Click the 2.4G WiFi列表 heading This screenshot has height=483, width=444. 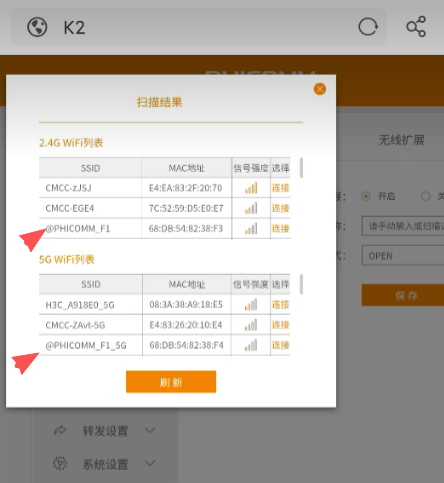click(x=71, y=143)
